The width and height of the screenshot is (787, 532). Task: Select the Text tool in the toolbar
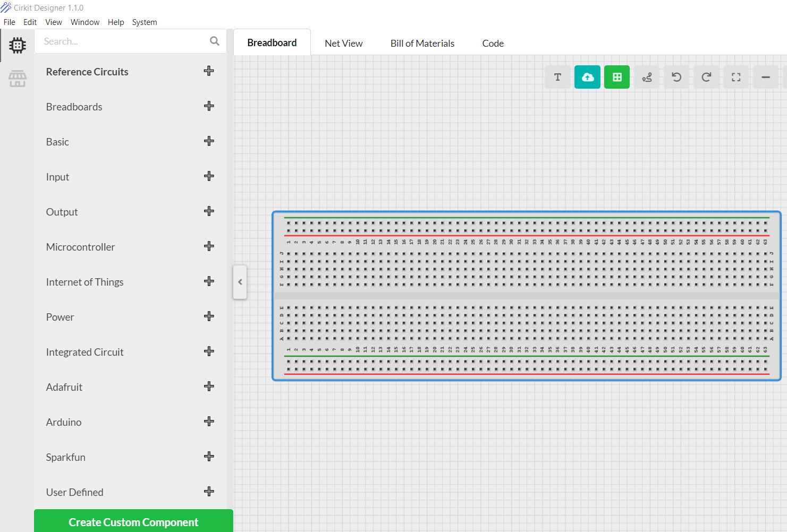[557, 77]
